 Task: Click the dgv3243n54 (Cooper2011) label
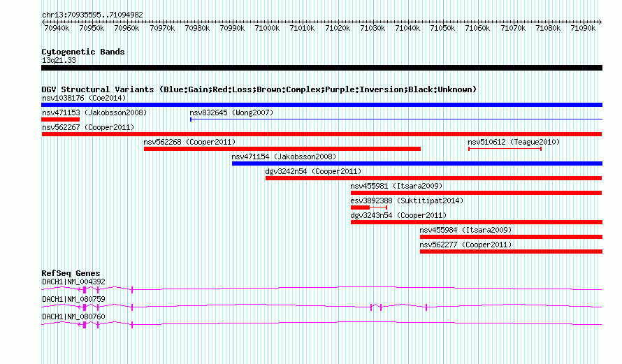398,215
